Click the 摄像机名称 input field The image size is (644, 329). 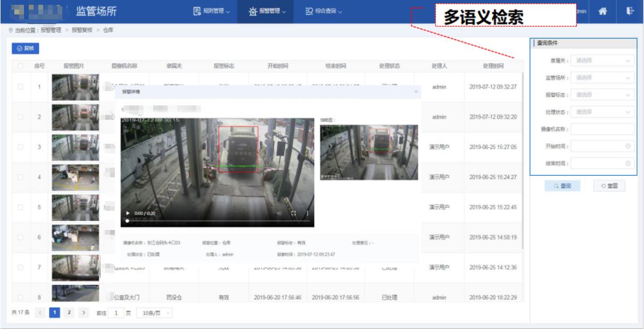click(x=603, y=129)
